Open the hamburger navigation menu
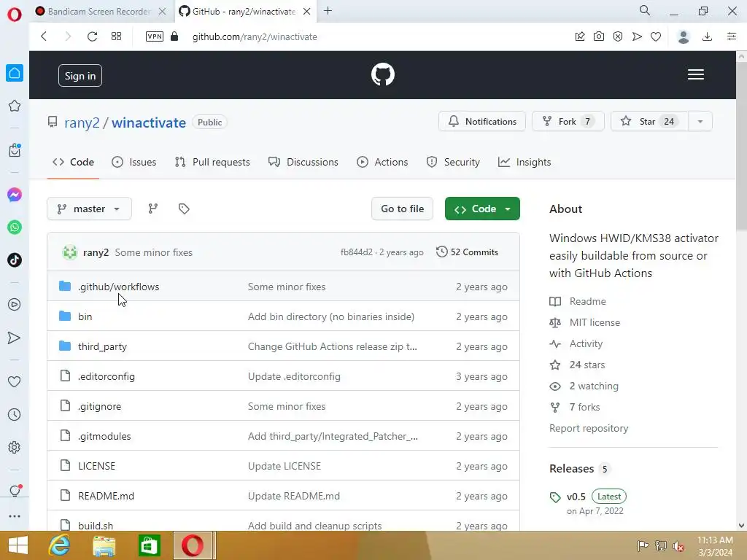The height and width of the screenshot is (560, 747). click(x=695, y=75)
